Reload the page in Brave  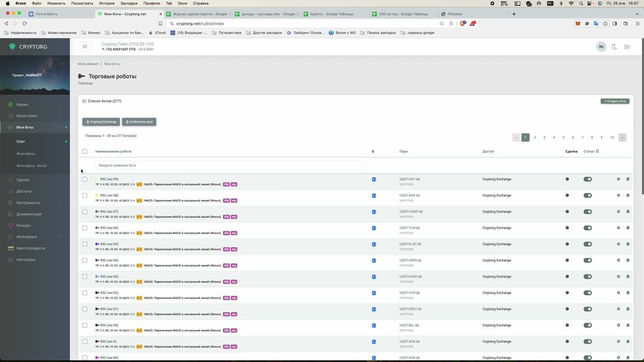point(24,23)
